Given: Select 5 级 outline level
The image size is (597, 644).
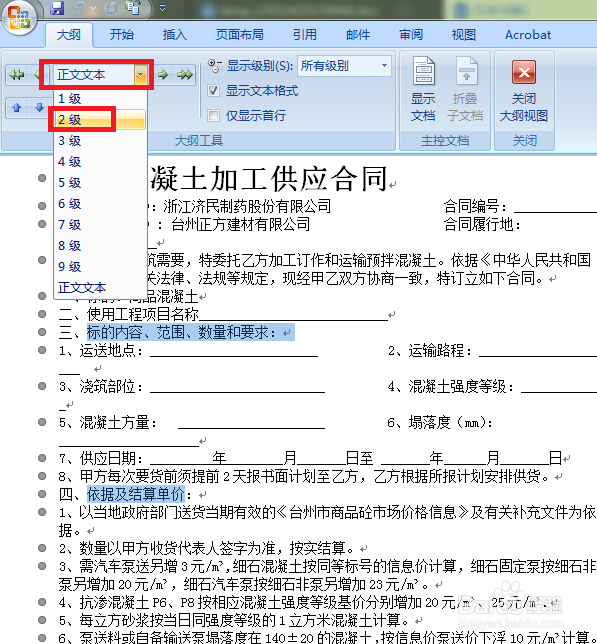Looking at the screenshot, I should pyautogui.click(x=101, y=182).
